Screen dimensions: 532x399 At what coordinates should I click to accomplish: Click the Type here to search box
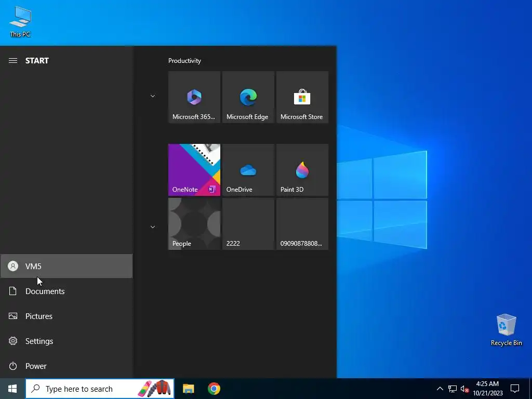tap(100, 389)
